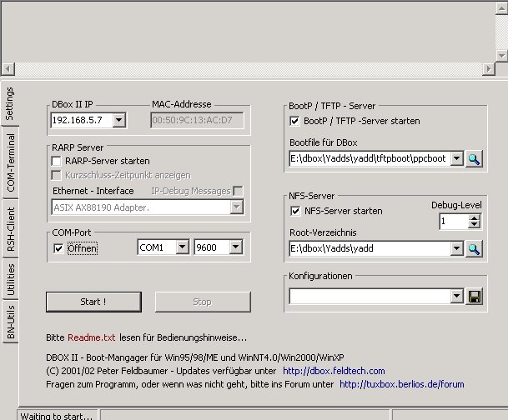
Task: Click the Debug-Level value field
Action: 454,222
